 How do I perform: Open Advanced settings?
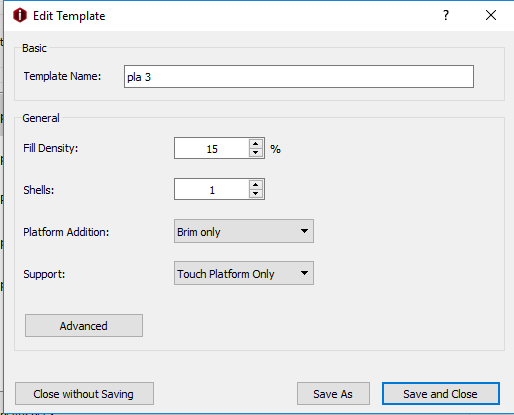point(84,325)
